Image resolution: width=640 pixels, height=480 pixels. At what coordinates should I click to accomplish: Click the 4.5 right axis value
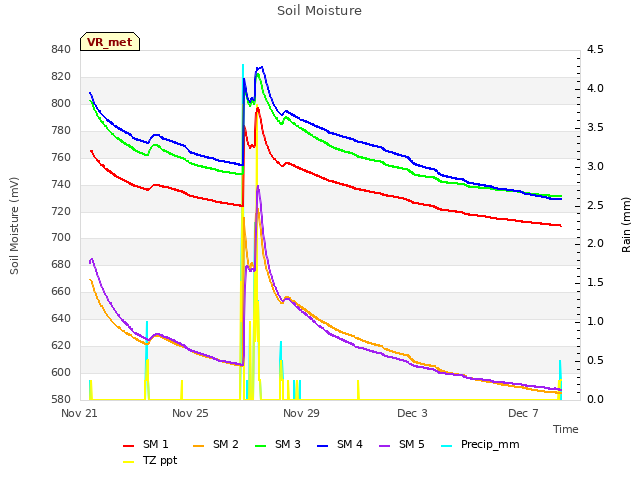click(595, 49)
